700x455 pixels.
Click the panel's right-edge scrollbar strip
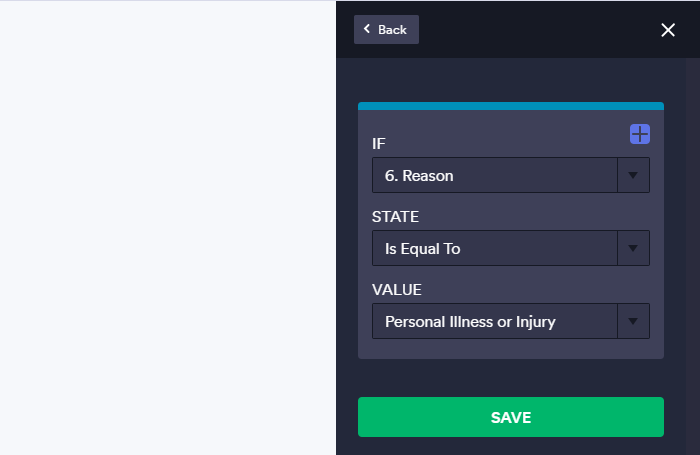(692, 250)
